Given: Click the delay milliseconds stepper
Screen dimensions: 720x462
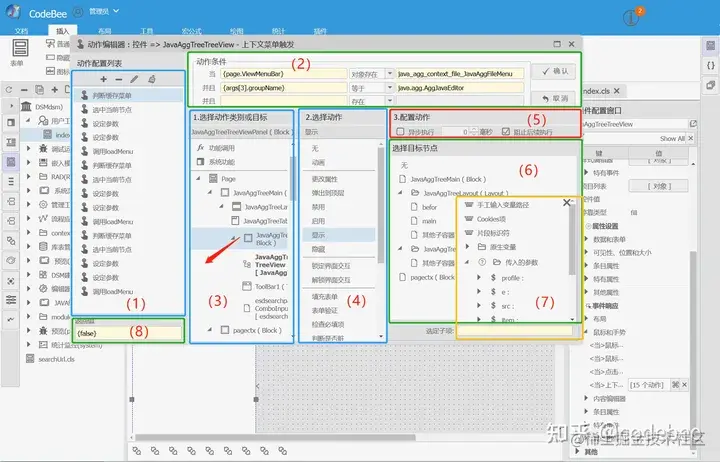Looking at the screenshot, I should click(x=474, y=132).
